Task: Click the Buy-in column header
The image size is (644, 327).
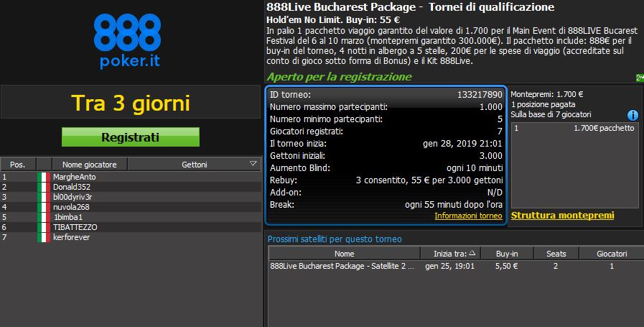Action: pos(507,254)
